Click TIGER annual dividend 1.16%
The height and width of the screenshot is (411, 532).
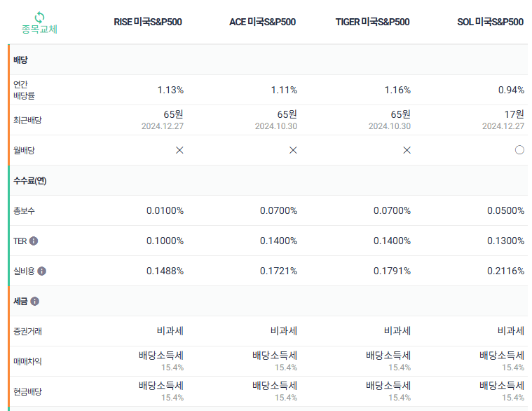pyautogui.click(x=397, y=90)
